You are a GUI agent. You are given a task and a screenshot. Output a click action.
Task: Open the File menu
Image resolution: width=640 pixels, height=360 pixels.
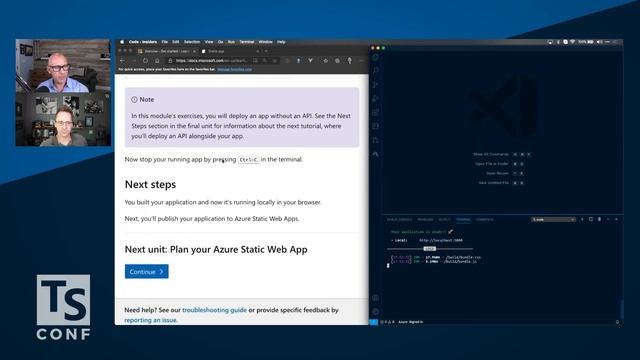click(x=164, y=42)
